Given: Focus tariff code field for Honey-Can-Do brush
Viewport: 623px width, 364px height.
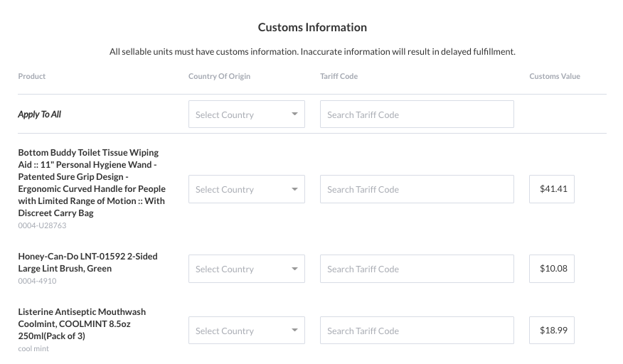Looking at the screenshot, I should (416, 269).
